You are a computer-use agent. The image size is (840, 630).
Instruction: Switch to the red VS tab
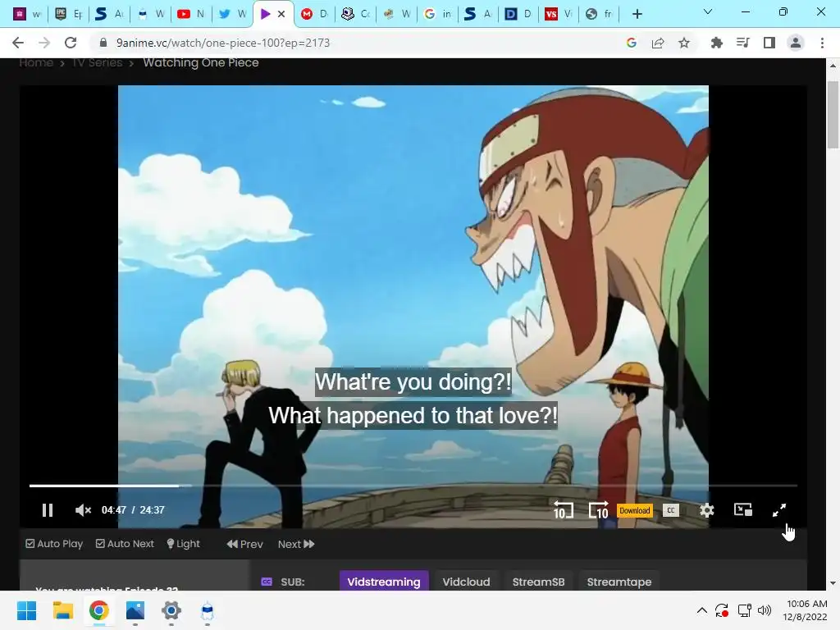click(x=559, y=14)
